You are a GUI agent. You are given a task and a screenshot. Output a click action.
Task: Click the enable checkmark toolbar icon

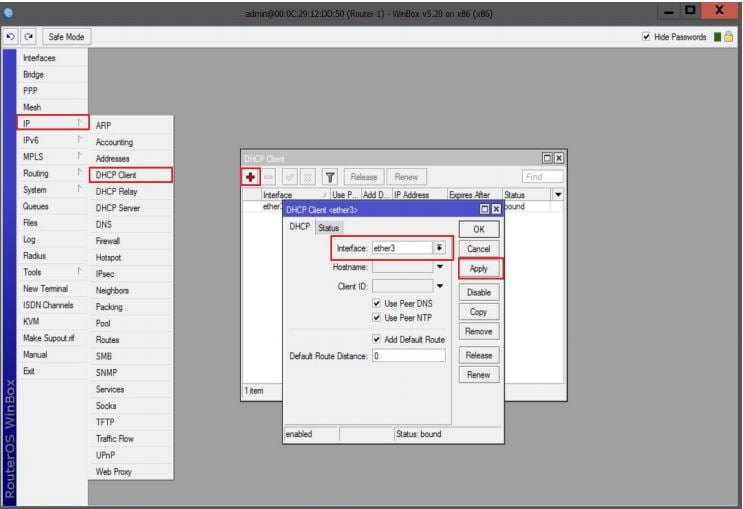tap(289, 176)
